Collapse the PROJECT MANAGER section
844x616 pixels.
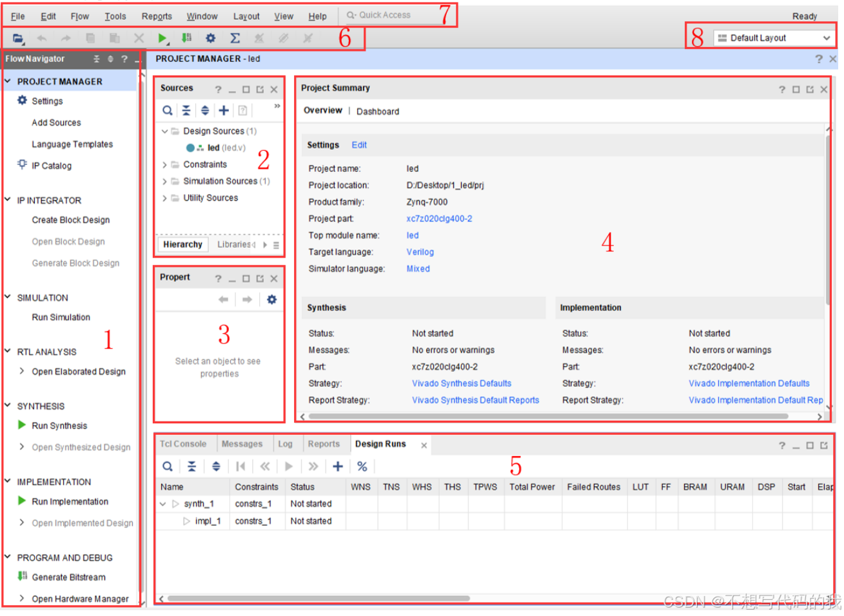(8, 81)
